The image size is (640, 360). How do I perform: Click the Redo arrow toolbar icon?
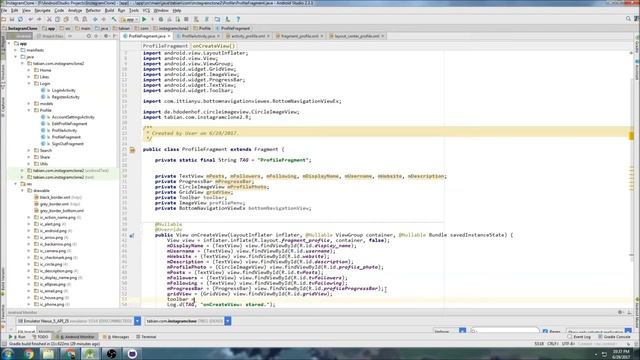(39, 19)
